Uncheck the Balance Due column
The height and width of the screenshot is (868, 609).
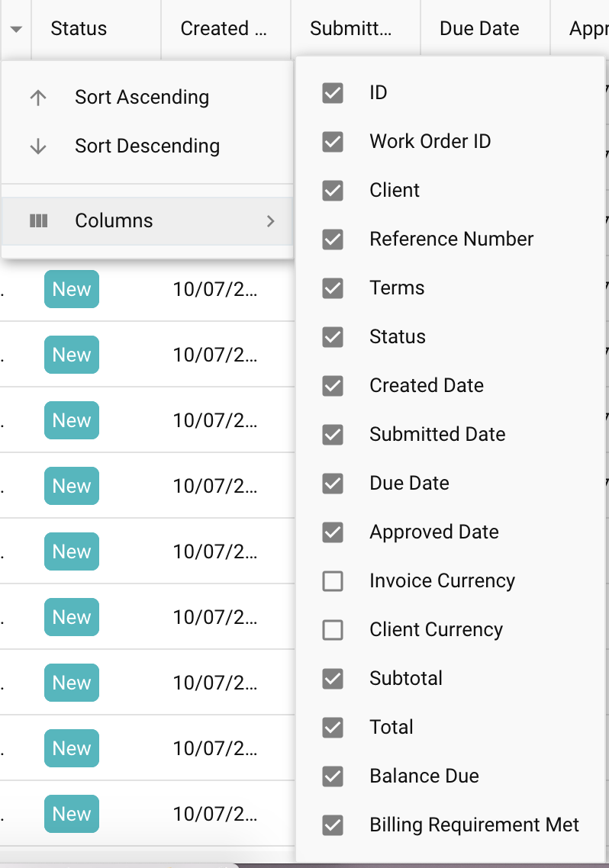coord(332,776)
